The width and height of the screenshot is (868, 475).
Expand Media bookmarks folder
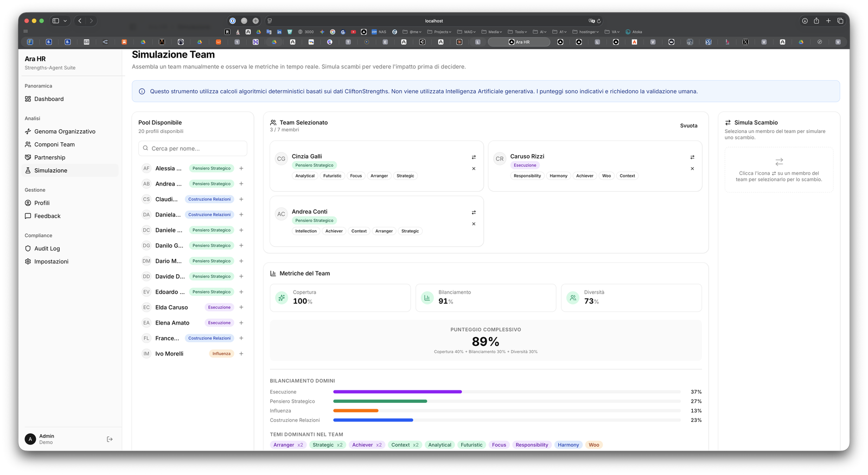(x=492, y=32)
